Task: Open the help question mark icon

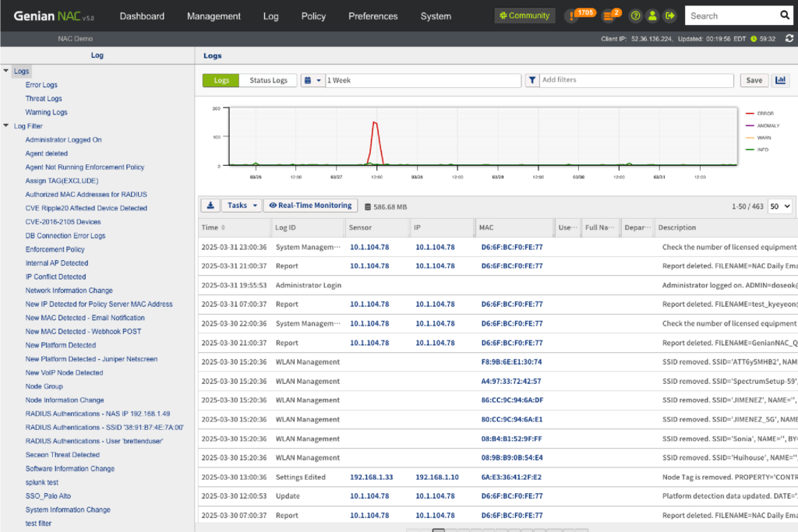Action: [x=635, y=16]
